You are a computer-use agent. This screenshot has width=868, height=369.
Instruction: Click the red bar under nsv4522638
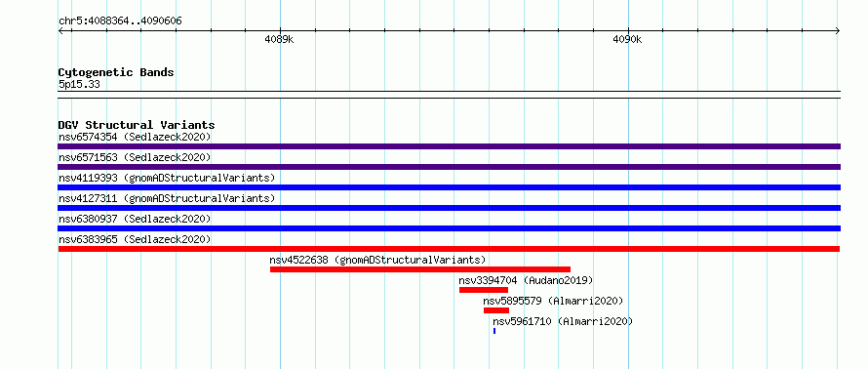click(420, 269)
